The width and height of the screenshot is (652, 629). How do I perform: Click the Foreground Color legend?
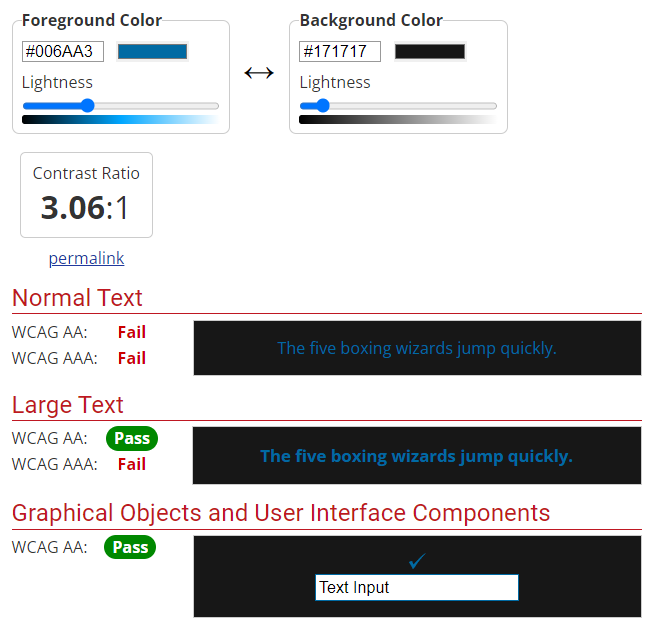92,20
